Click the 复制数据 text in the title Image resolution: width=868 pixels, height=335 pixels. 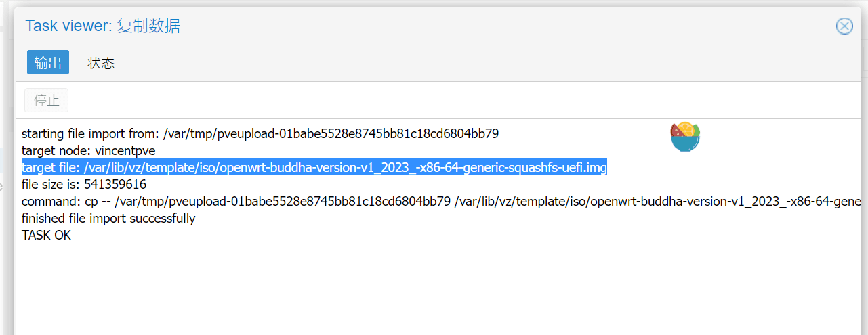tap(148, 26)
